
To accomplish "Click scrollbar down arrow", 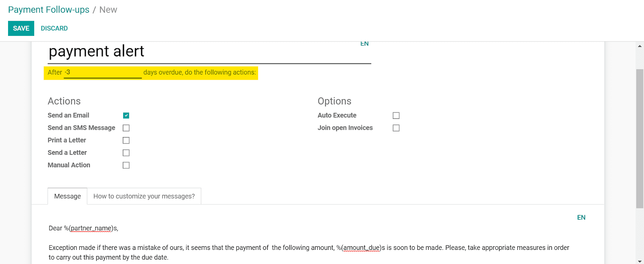I will (x=640, y=261).
